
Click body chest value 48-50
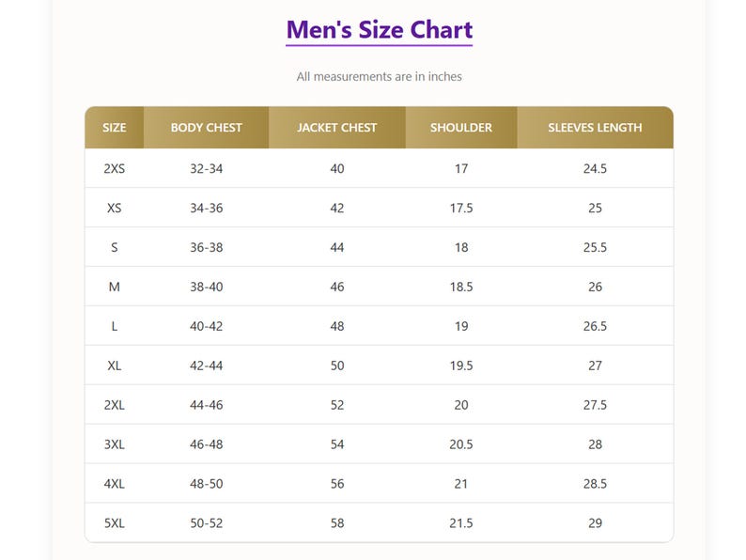click(206, 484)
